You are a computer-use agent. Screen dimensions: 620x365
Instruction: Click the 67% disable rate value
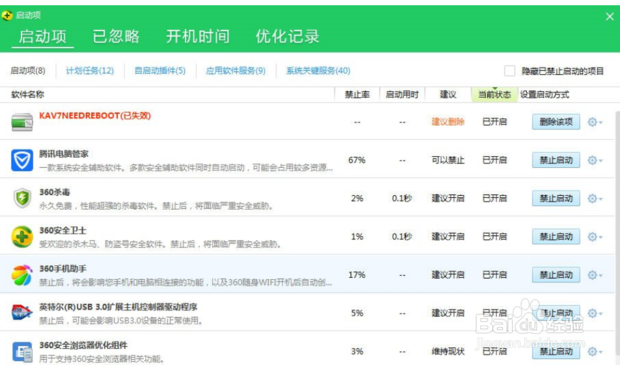tap(357, 160)
